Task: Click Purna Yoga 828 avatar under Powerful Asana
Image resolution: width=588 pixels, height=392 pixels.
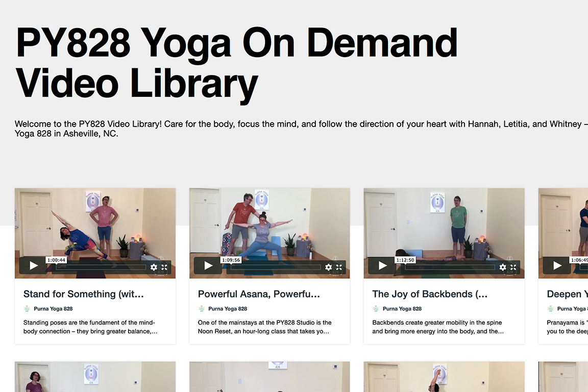Action: pyautogui.click(x=202, y=309)
